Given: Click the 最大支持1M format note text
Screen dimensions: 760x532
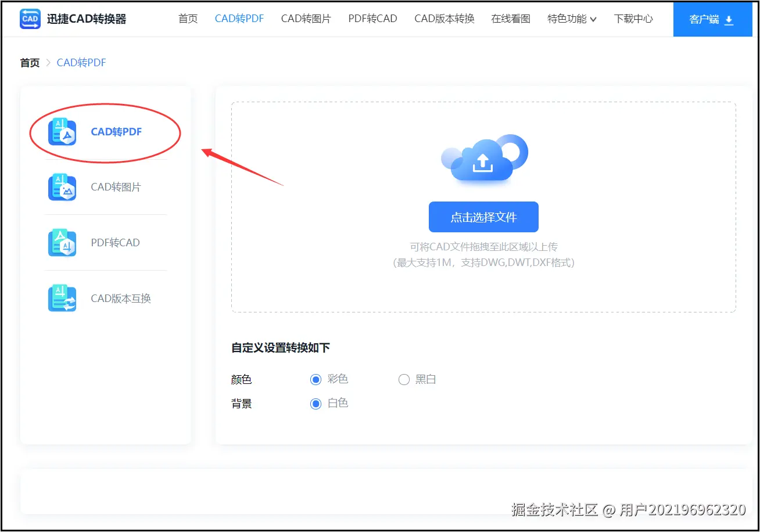Looking at the screenshot, I should 483,263.
